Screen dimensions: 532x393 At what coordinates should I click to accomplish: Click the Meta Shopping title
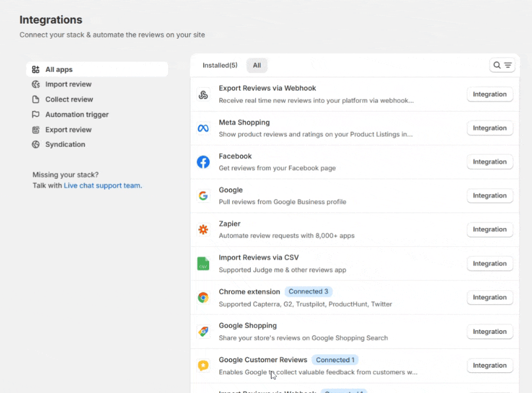click(244, 123)
